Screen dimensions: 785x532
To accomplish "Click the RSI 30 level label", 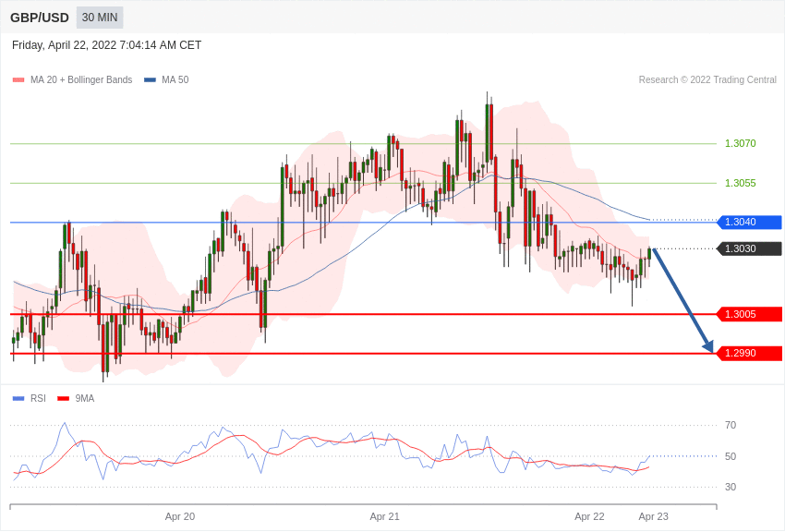I will pyautogui.click(x=731, y=487).
